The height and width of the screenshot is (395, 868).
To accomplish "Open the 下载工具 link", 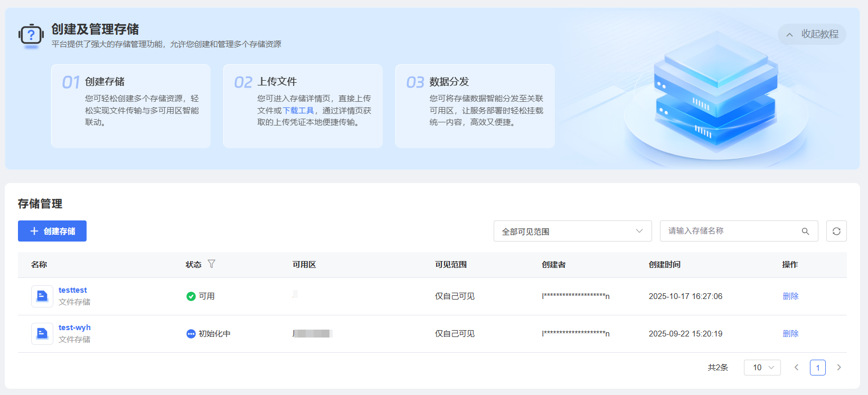I will coord(298,110).
